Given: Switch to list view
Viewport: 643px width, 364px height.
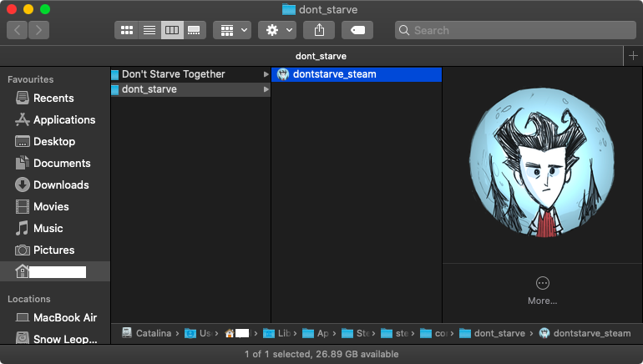Looking at the screenshot, I should pyautogui.click(x=149, y=30).
